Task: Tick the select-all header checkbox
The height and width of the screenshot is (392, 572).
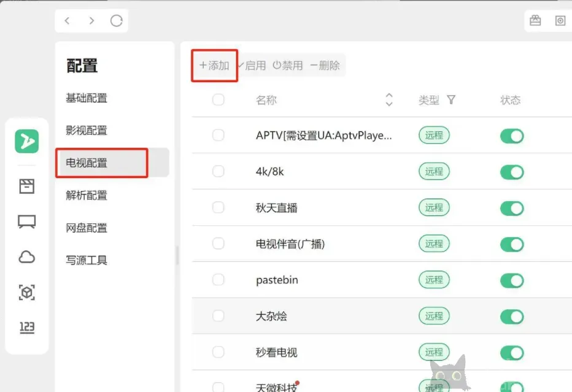Action: 218,100
